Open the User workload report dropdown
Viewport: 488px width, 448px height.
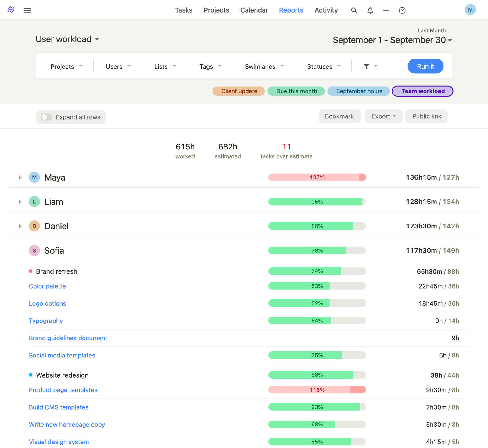tap(68, 39)
